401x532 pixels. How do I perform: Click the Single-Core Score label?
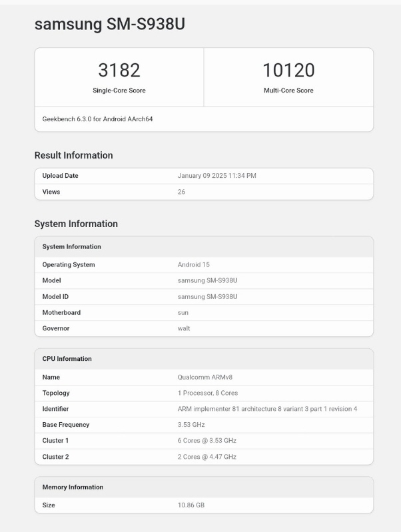coord(119,91)
